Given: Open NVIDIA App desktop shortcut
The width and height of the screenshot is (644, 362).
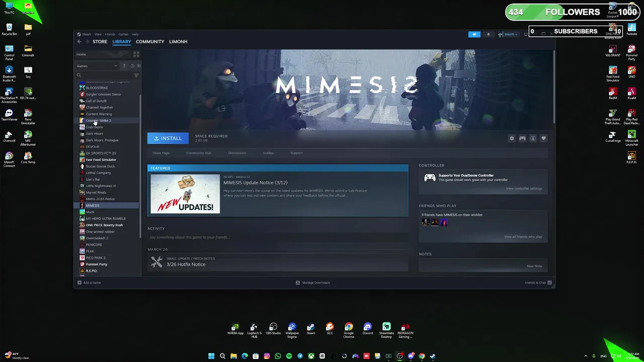Looking at the screenshot, I should coord(235,329).
